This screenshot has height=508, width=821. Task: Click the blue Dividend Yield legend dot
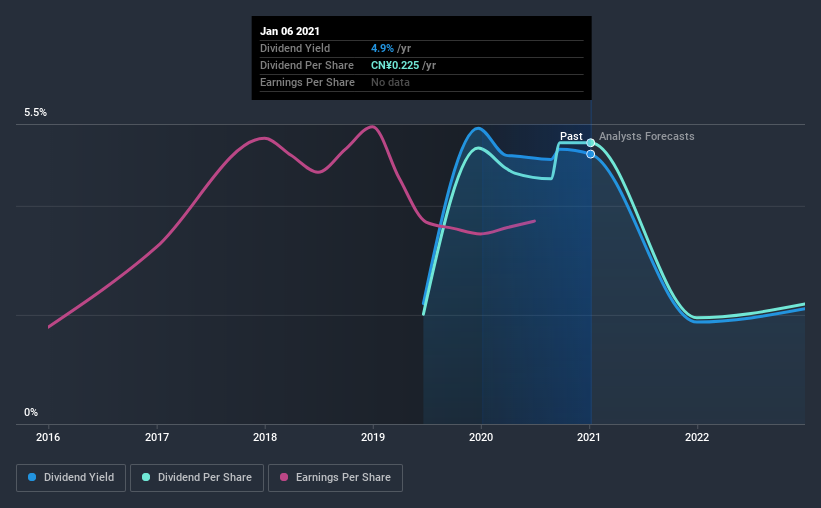pyautogui.click(x=32, y=477)
